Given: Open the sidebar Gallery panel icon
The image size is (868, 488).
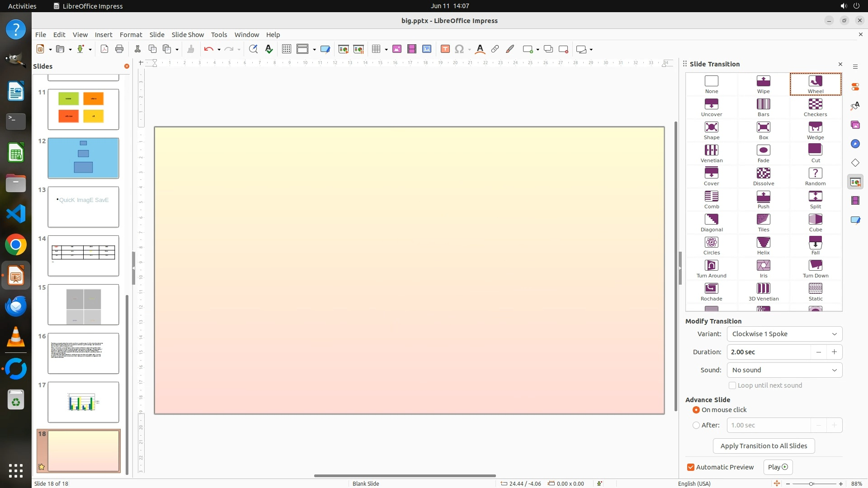Looking at the screenshot, I should 855,125.
